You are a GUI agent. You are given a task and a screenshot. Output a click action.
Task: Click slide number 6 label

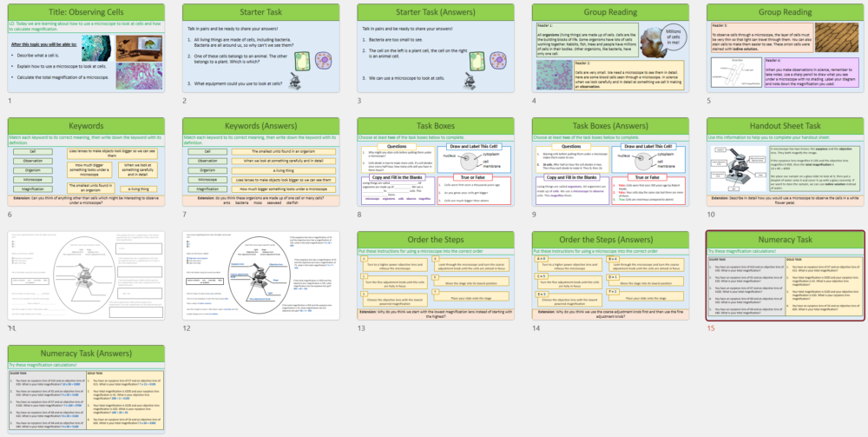click(x=10, y=215)
